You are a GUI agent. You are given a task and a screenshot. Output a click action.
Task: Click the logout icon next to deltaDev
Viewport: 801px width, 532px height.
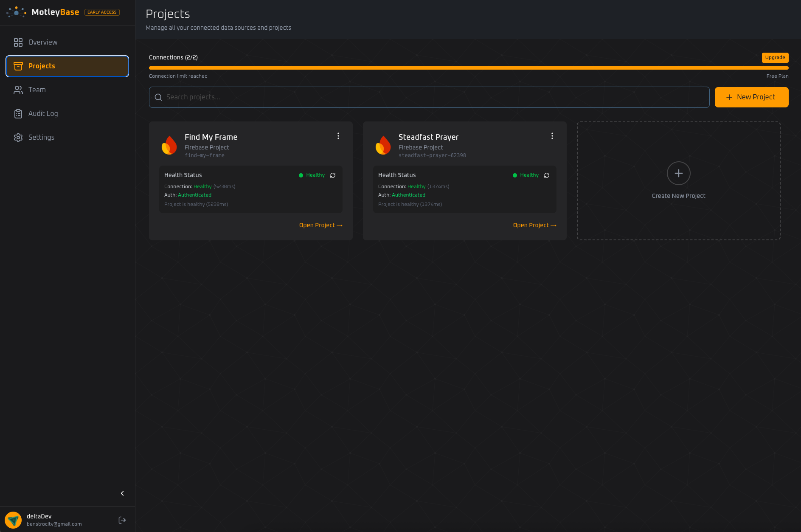tap(122, 520)
